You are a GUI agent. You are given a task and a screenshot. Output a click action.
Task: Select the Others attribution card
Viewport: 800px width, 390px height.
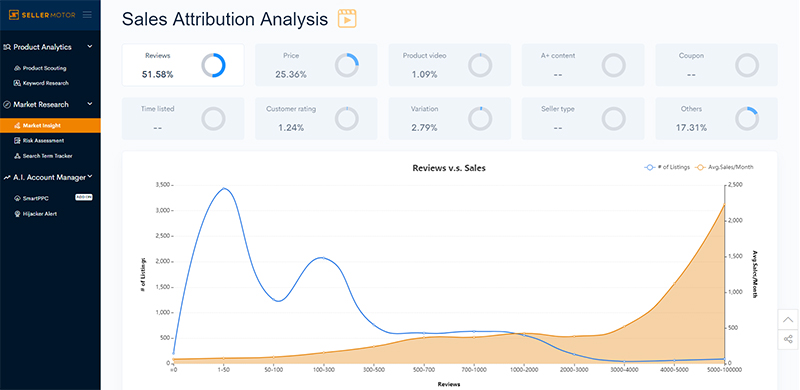716,118
